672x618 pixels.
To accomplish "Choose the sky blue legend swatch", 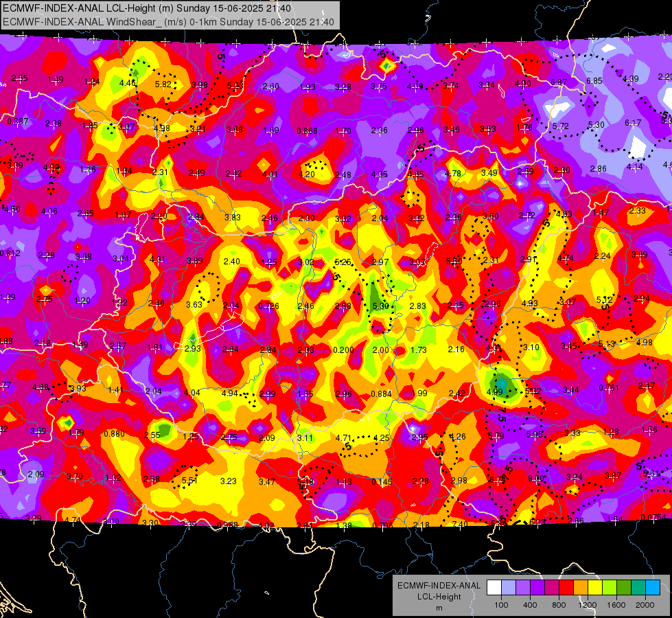I will point(653,588).
